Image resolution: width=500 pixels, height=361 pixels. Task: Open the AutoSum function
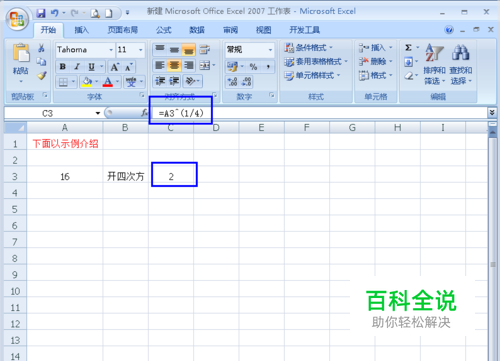[408, 48]
